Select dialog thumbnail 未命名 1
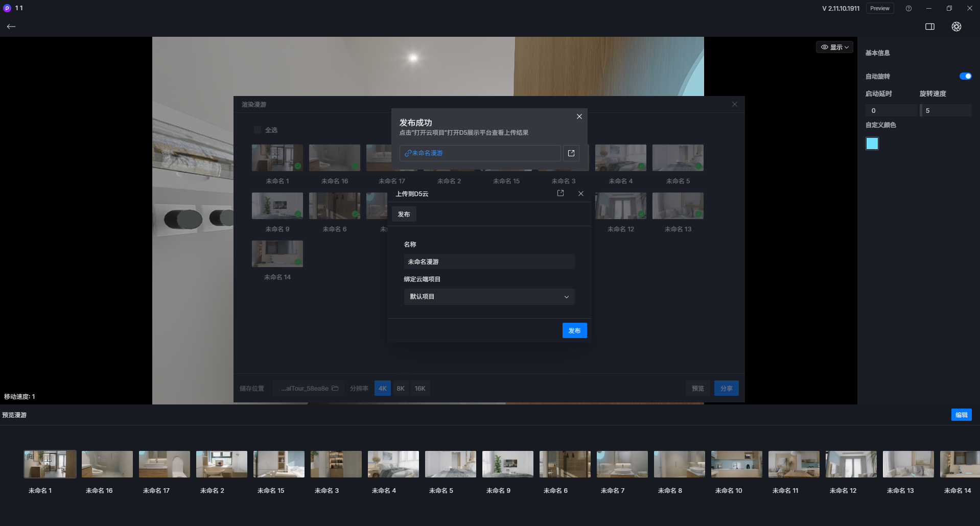 click(x=277, y=158)
